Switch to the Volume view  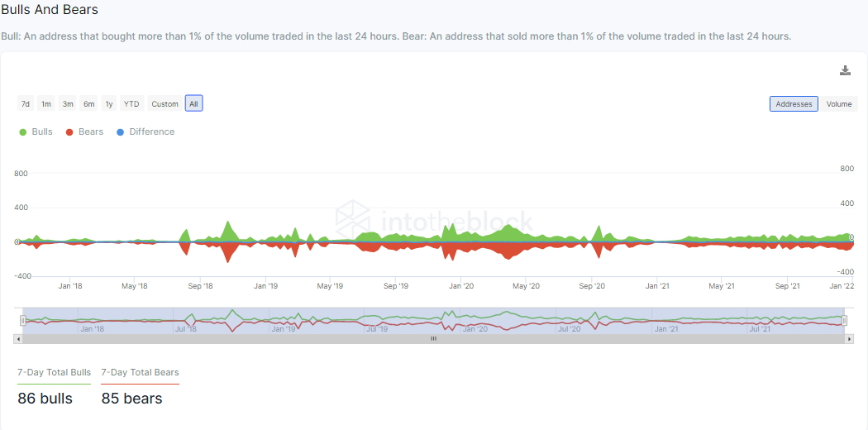coord(839,103)
